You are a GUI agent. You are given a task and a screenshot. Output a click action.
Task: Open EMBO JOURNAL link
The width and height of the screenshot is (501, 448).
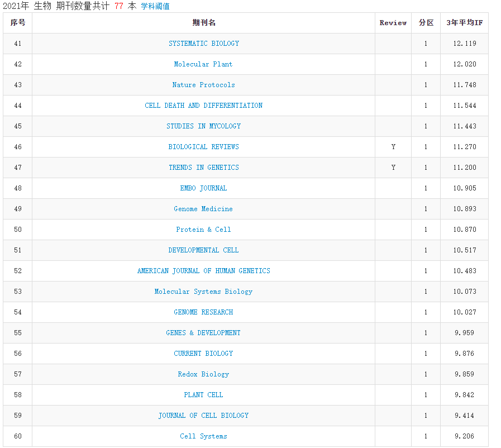[x=203, y=188]
